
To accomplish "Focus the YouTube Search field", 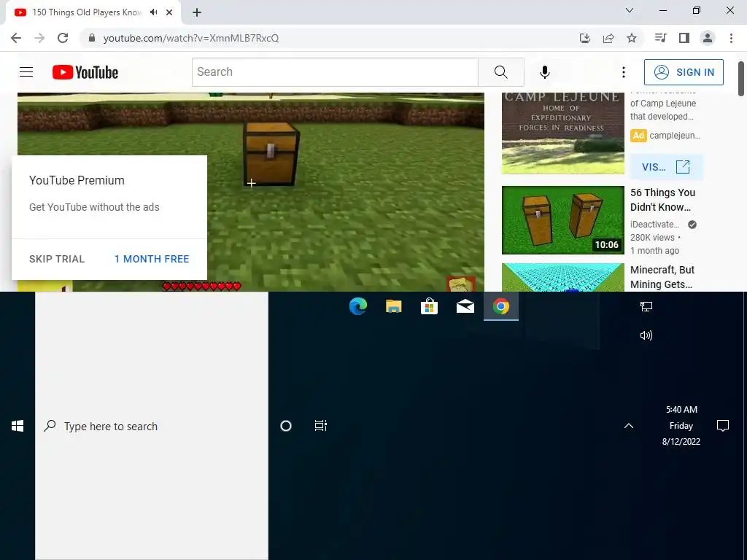I will [335, 72].
